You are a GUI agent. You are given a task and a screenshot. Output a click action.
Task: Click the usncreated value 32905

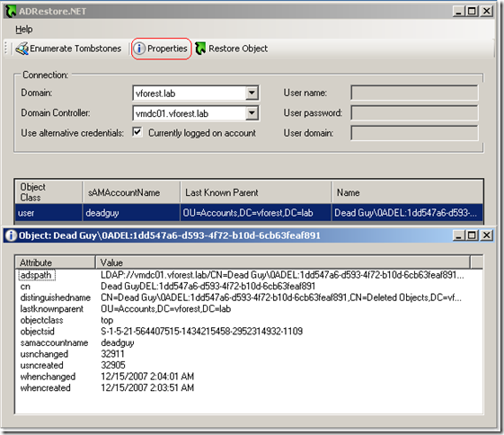click(113, 365)
